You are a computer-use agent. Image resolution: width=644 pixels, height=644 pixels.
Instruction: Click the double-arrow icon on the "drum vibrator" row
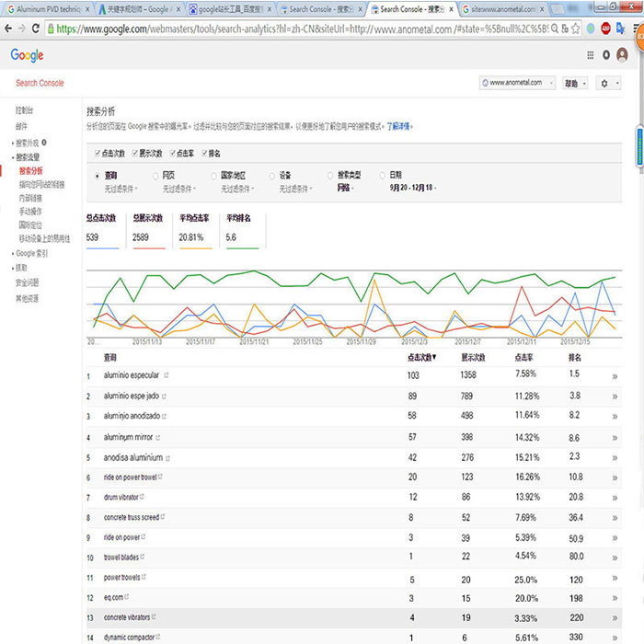pos(614,498)
